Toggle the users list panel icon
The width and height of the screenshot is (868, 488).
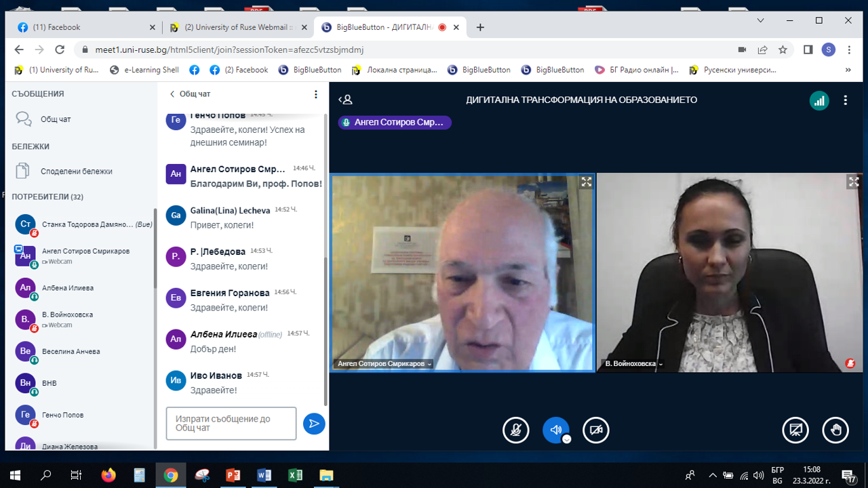pyautogui.click(x=346, y=100)
